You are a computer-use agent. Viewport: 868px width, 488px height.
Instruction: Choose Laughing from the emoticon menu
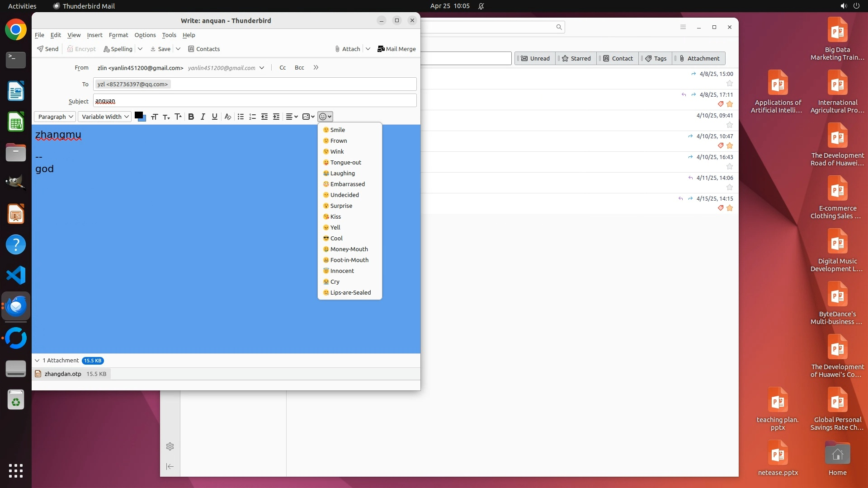coord(342,173)
